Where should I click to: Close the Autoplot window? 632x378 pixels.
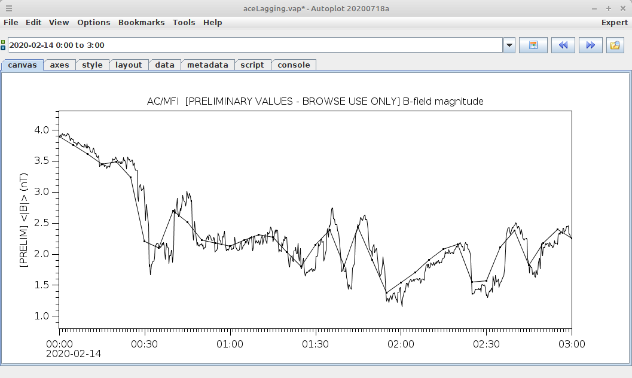[x=623, y=8]
